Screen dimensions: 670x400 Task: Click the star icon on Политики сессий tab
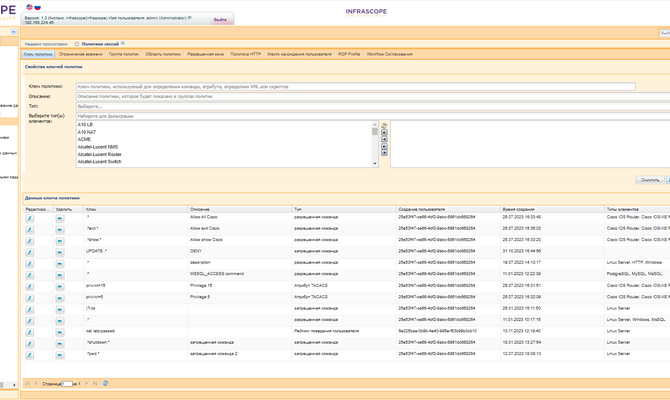(x=75, y=44)
